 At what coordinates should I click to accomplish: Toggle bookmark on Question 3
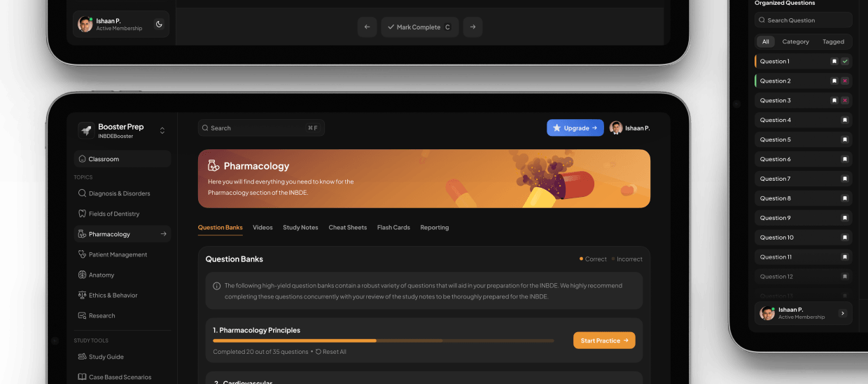(834, 101)
